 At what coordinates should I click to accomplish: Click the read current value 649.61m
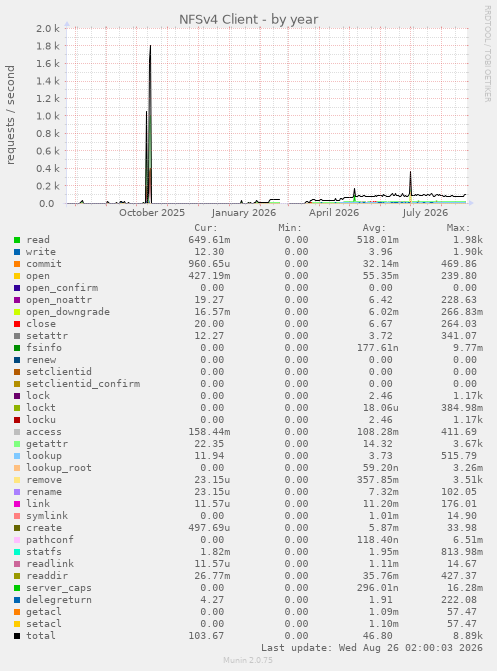[x=209, y=240]
